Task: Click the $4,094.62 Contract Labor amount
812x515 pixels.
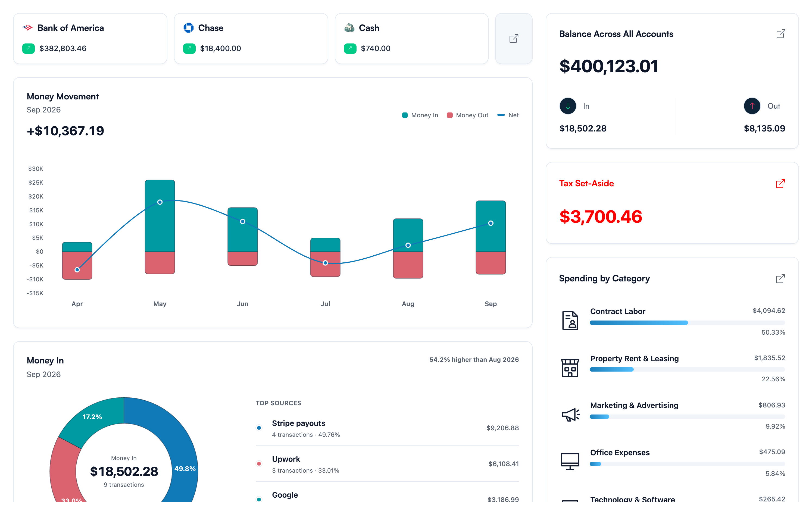Action: pyautogui.click(x=769, y=310)
